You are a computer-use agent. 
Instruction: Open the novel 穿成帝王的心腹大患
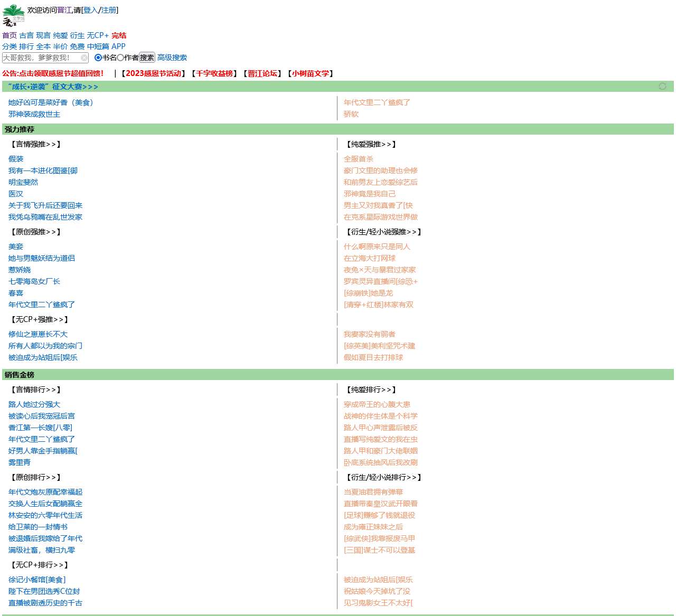[377, 404]
